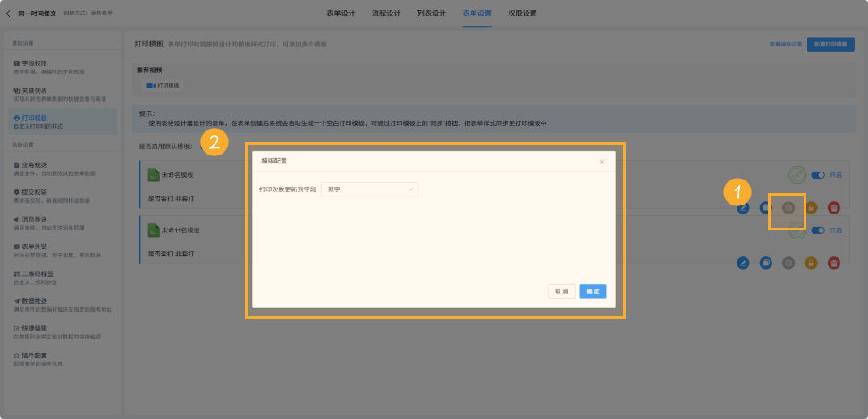The width and height of the screenshot is (868, 419).
Task: Click the lock icon for 未命名11名模板
Action: (x=811, y=263)
